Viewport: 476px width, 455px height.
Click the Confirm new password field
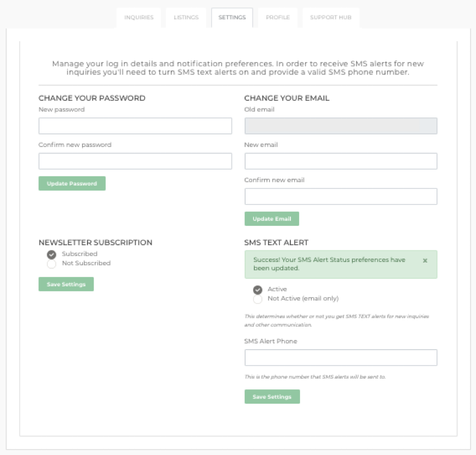[135, 161]
